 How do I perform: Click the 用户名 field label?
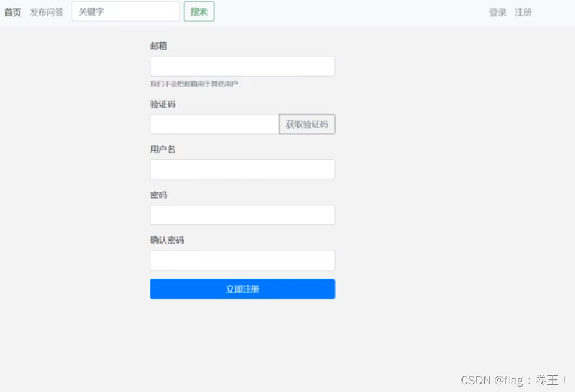pos(162,149)
